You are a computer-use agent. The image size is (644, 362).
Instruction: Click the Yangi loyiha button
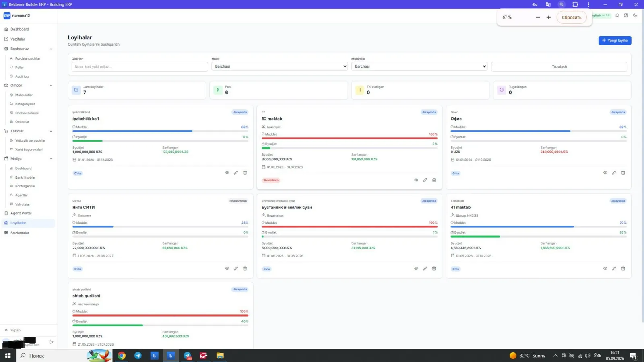point(615,41)
